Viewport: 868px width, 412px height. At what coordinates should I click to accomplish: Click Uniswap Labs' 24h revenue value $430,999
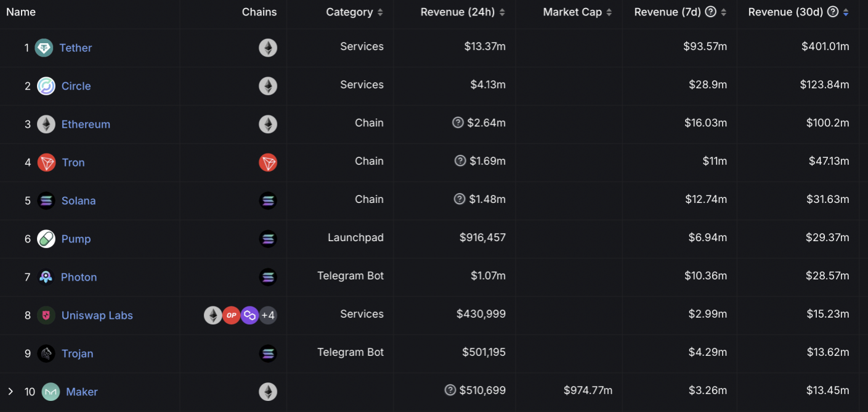481,314
